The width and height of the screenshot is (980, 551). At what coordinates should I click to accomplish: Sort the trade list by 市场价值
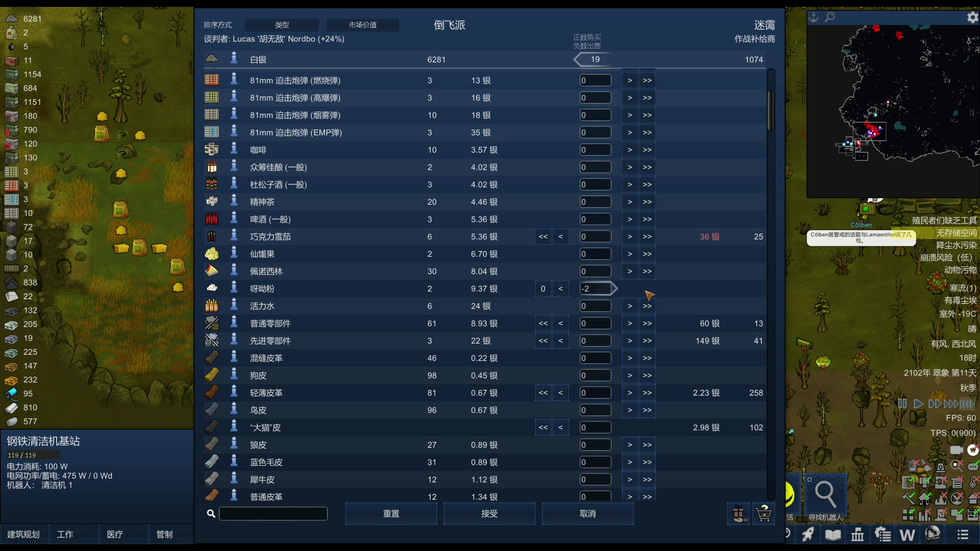tap(362, 25)
